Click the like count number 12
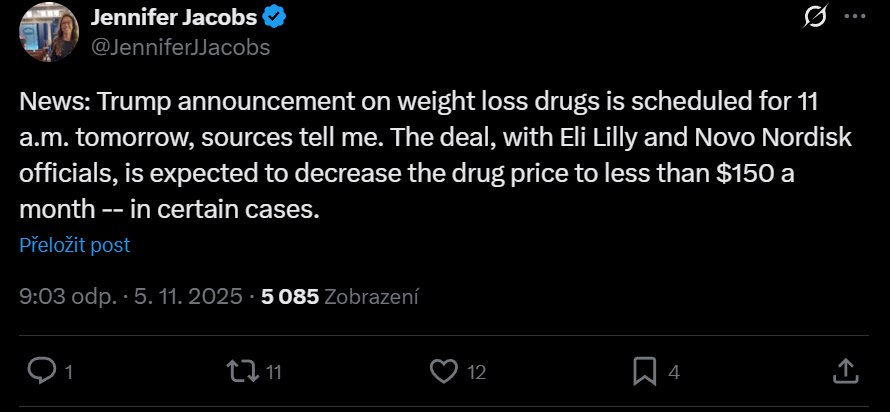Image resolution: width=890 pixels, height=412 pixels. (x=476, y=373)
